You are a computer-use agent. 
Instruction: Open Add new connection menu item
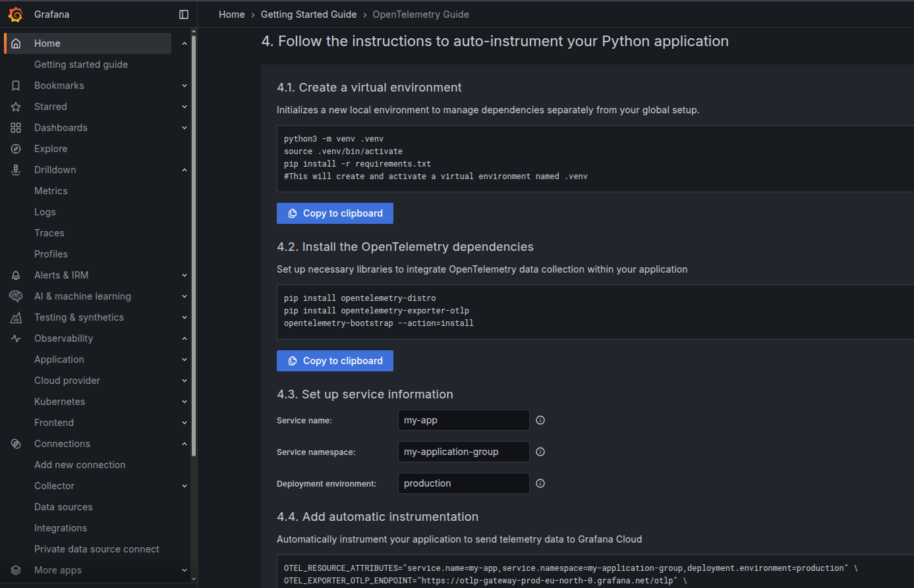pos(80,465)
